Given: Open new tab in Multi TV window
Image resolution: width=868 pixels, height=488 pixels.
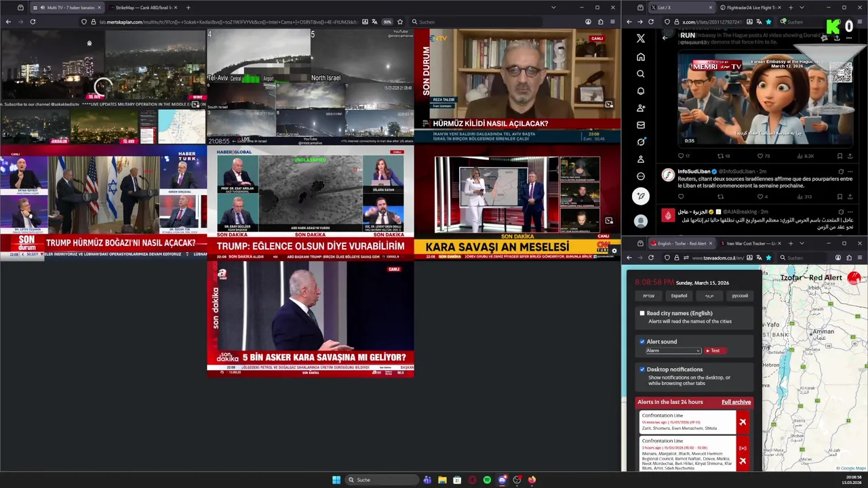Looking at the screenshot, I should pyautogui.click(x=188, y=7).
